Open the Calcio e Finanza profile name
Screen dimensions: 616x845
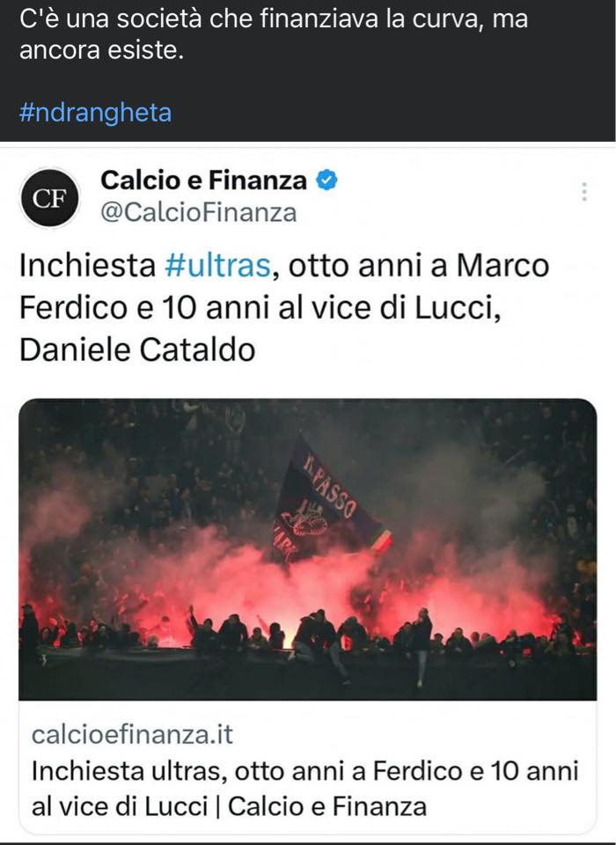coord(203,180)
